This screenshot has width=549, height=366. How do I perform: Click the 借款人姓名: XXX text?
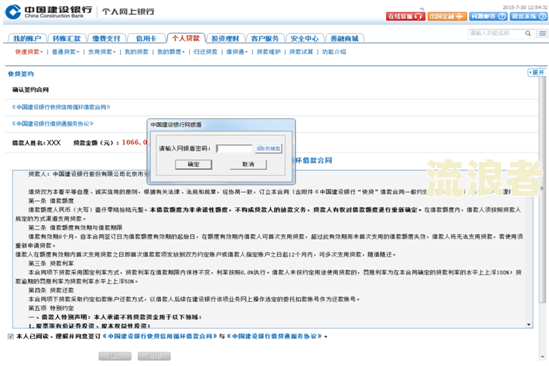(x=36, y=143)
